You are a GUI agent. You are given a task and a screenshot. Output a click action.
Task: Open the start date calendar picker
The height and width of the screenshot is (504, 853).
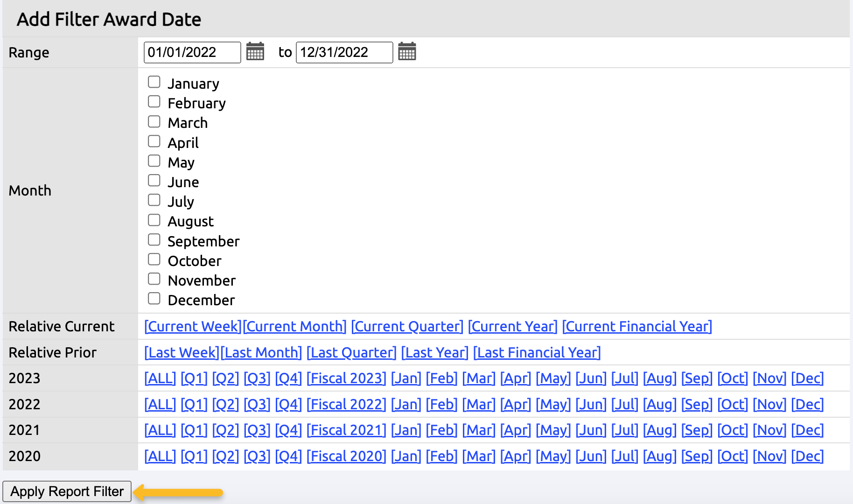[x=255, y=51]
